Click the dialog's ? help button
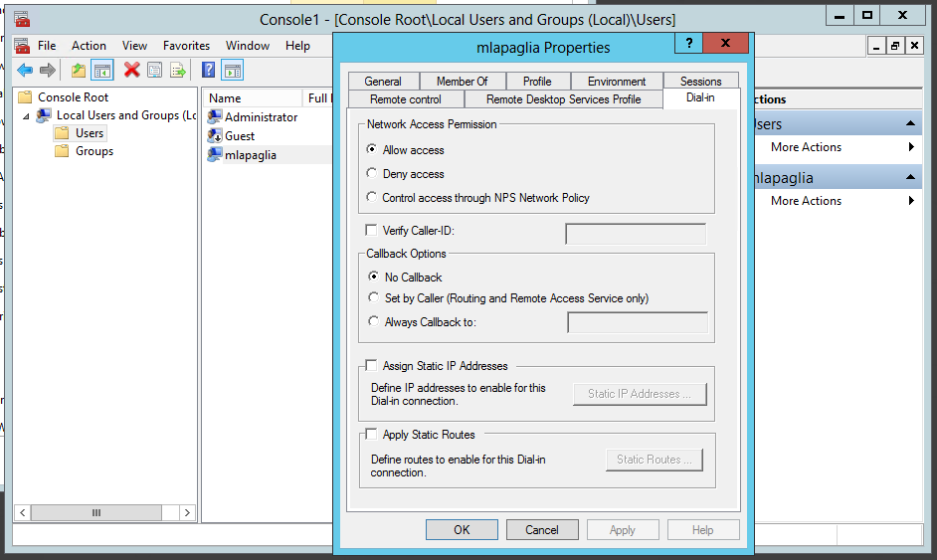Viewport: 937px width, 560px height. 689,43
